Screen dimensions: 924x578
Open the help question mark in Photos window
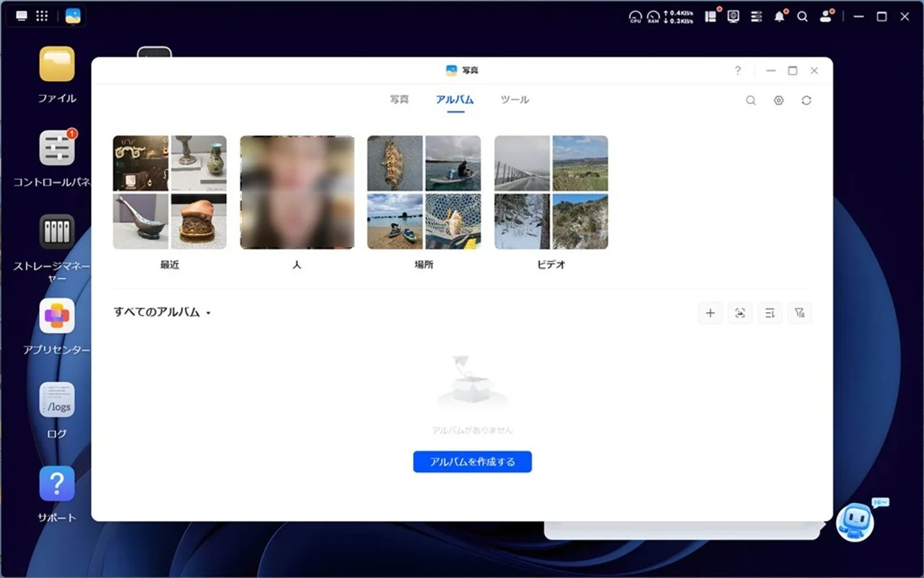pos(737,71)
